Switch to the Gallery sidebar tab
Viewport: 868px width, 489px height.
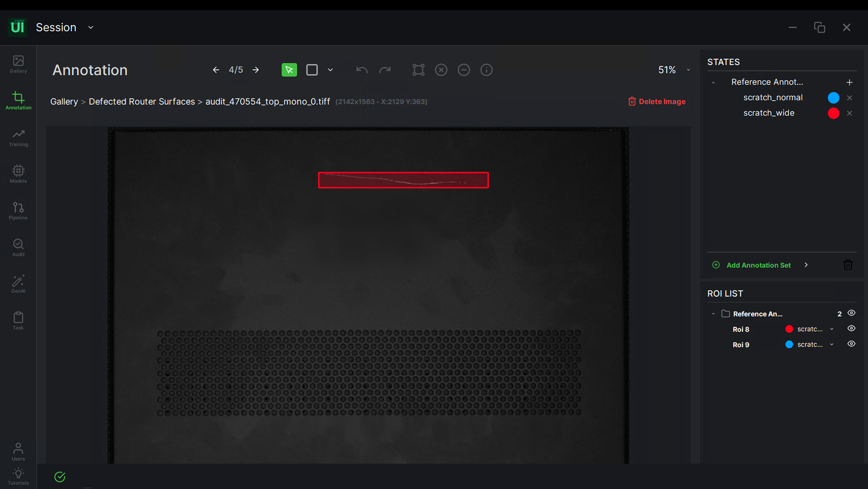(18, 64)
